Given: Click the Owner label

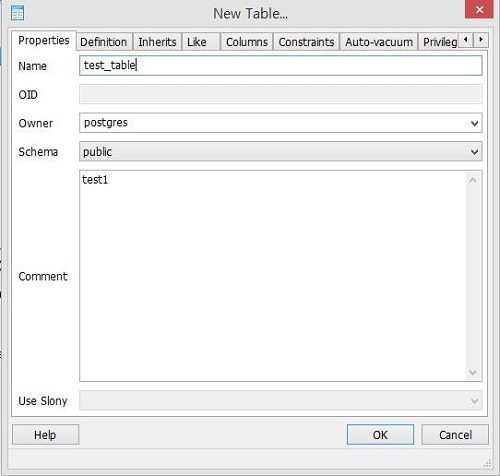Looking at the screenshot, I should 35,123.
